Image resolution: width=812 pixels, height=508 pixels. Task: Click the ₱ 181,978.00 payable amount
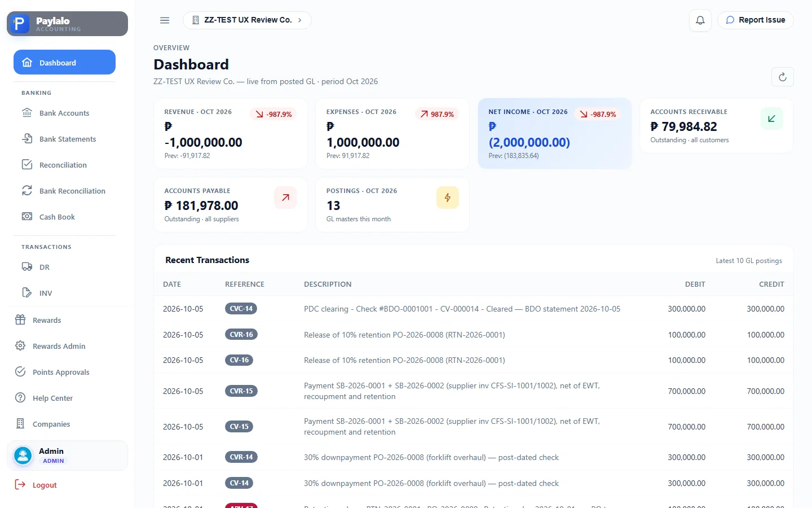pos(201,205)
